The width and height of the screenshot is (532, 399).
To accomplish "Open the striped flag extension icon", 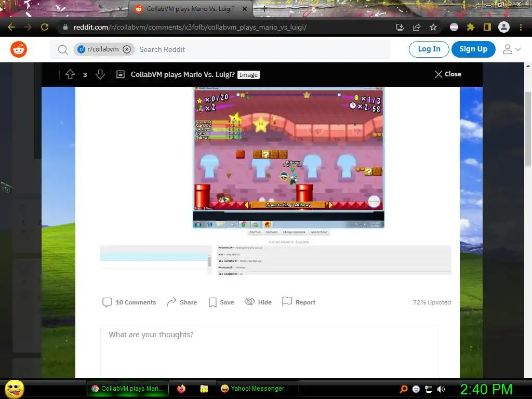I will 454,27.
